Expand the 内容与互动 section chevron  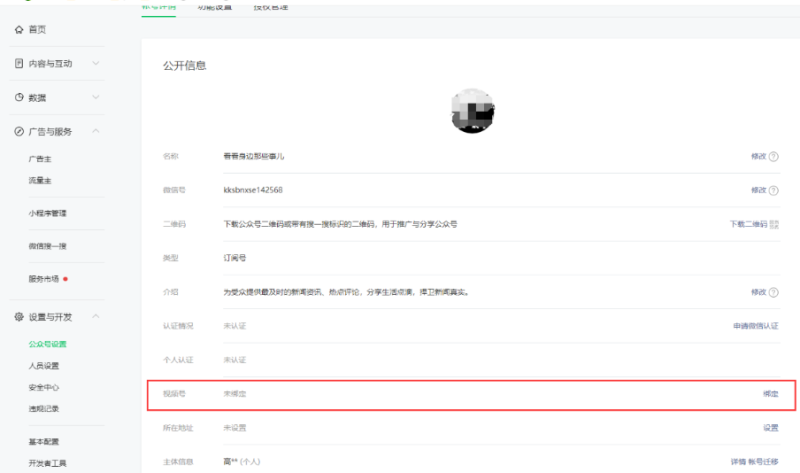click(x=95, y=63)
